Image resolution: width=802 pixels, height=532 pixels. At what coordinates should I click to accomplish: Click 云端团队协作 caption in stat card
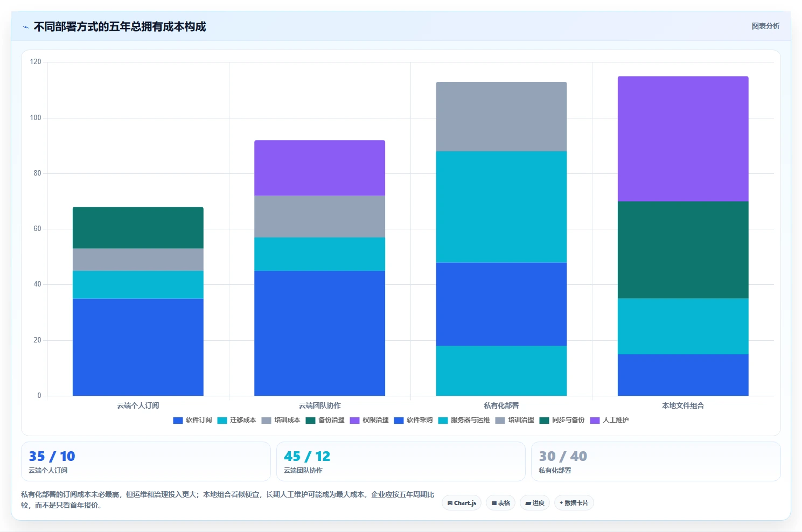(303, 471)
